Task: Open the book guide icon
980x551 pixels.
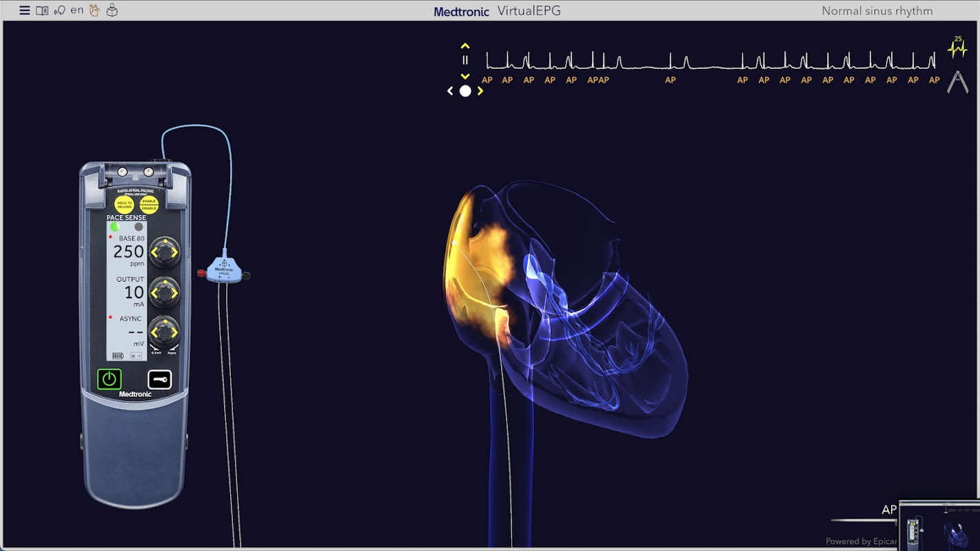Action: click(42, 11)
